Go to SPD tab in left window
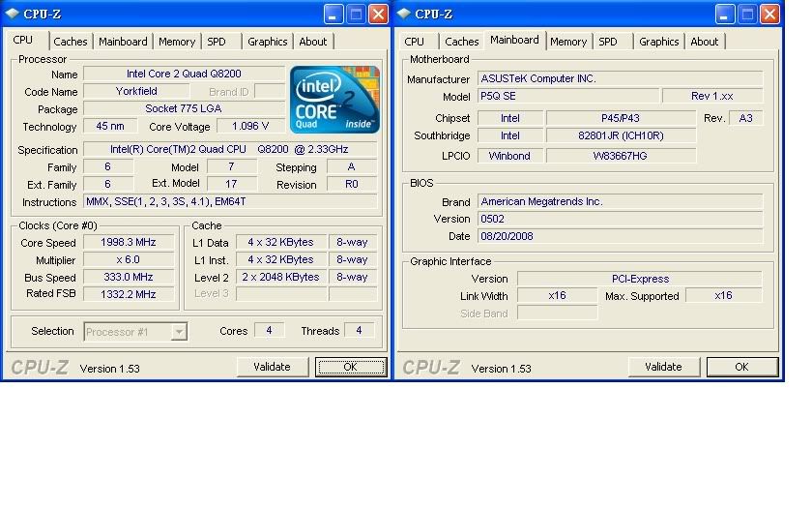 pyautogui.click(x=217, y=42)
